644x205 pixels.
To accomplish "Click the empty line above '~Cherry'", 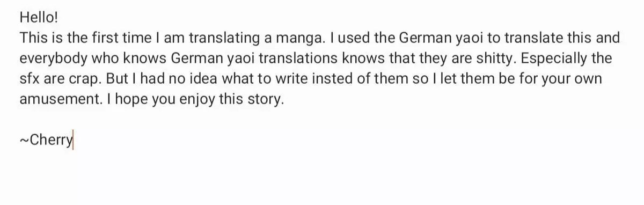I will pos(322,121).
